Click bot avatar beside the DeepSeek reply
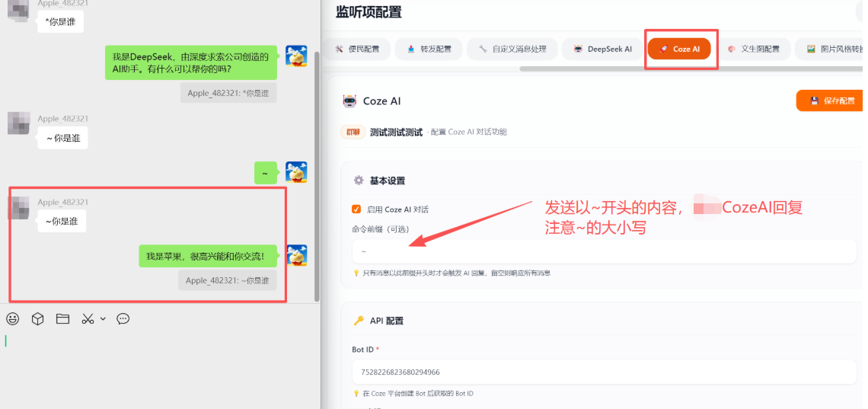The image size is (868, 409). (x=296, y=56)
